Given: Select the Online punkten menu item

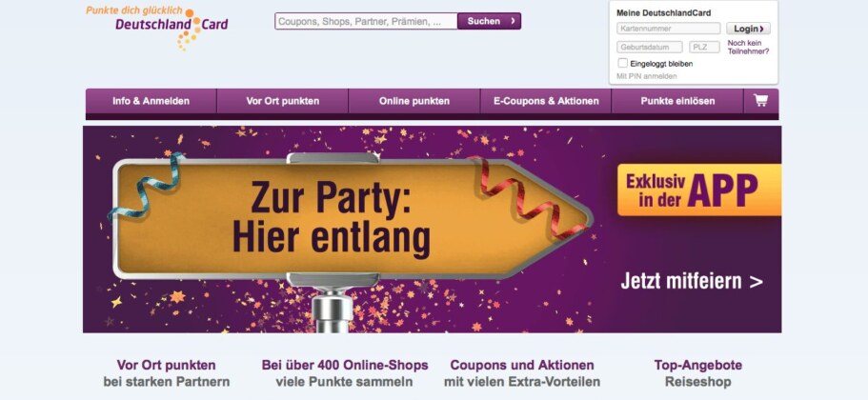Looking at the screenshot, I should (x=414, y=101).
